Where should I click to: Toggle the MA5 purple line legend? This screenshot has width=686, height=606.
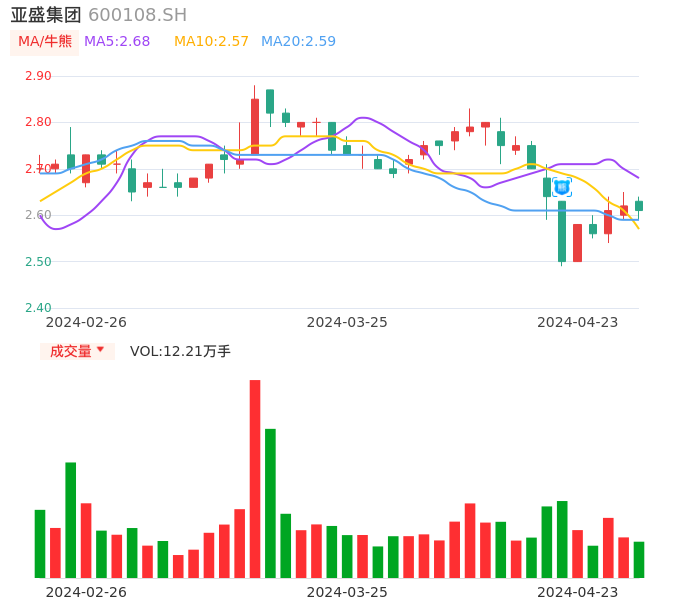pyautogui.click(x=117, y=42)
